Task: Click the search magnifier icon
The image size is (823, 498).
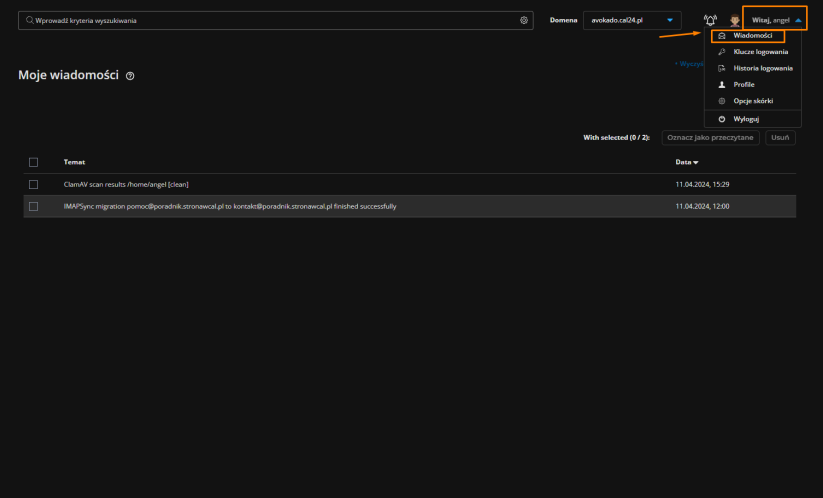Action: [29, 20]
